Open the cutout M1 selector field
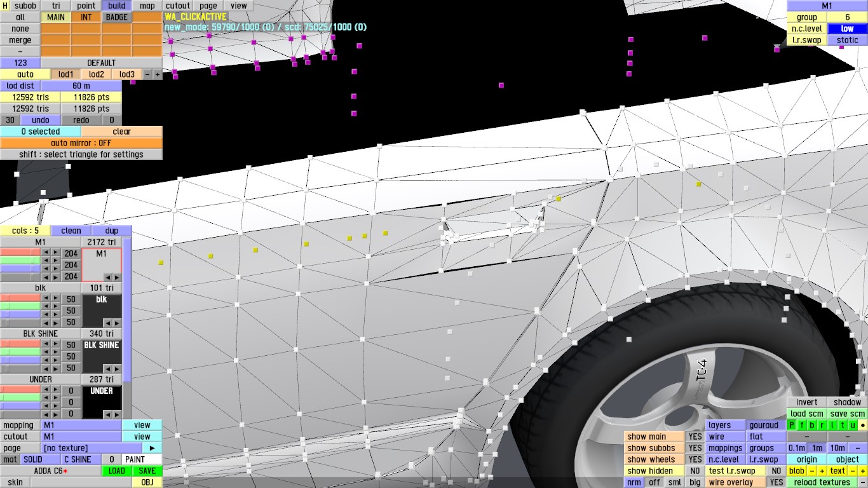The width and height of the screenshot is (868, 488). point(81,437)
